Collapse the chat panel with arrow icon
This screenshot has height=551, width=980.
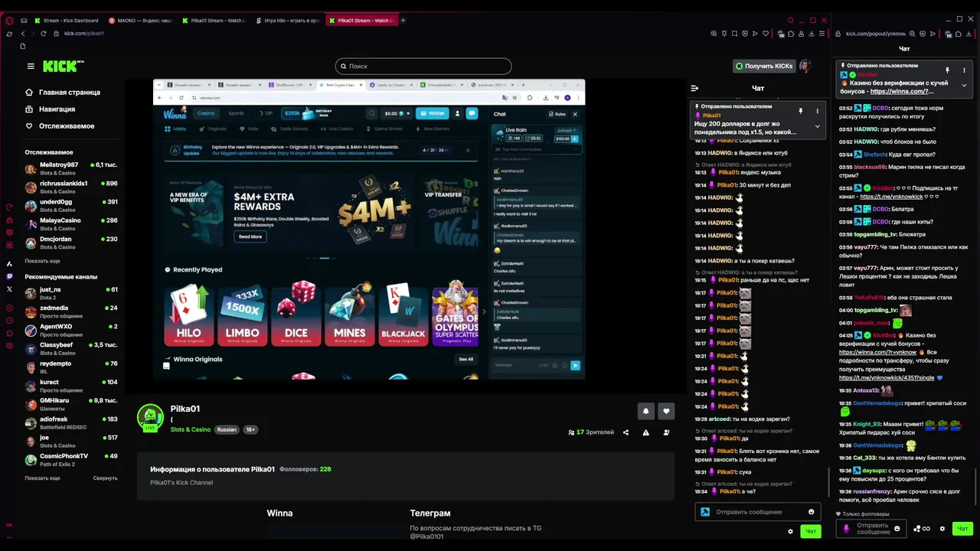(x=694, y=88)
